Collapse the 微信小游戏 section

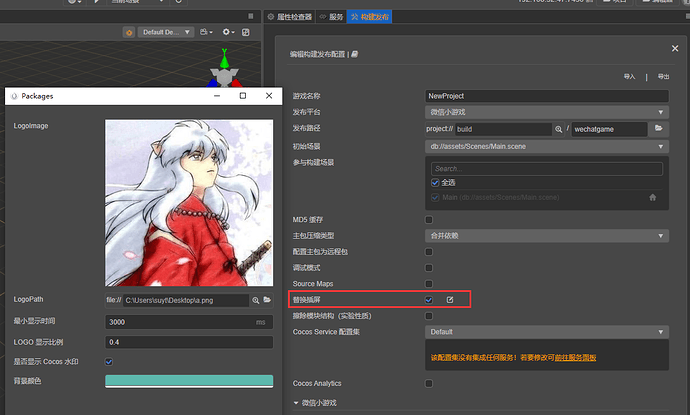[x=296, y=403]
